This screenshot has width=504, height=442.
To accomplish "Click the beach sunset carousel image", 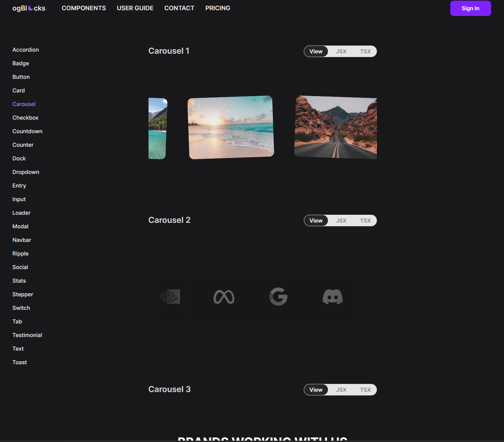I will pos(231,127).
